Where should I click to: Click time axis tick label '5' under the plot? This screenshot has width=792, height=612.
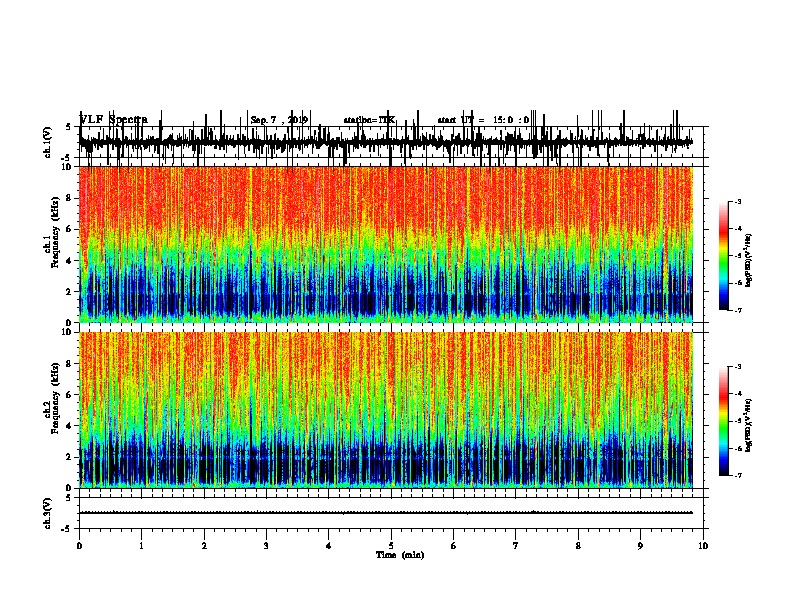coord(391,546)
